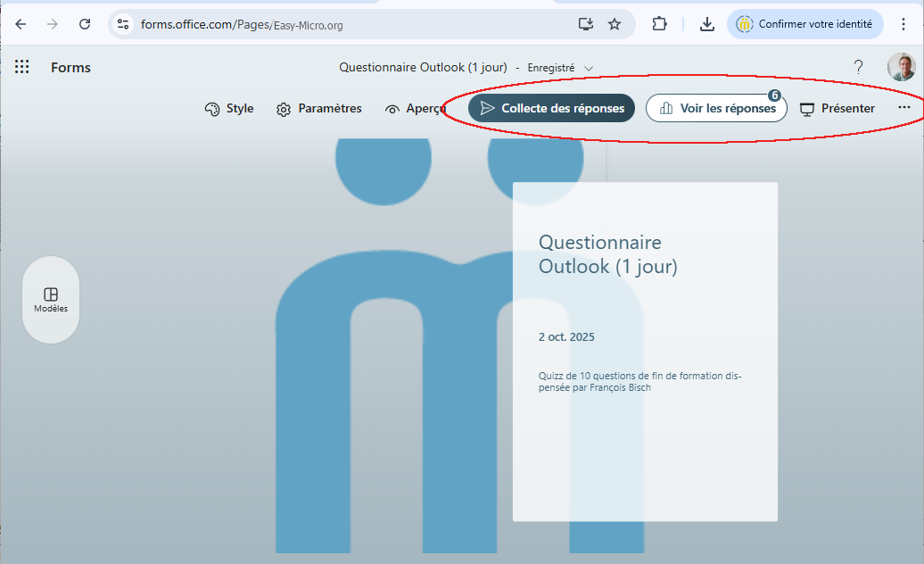Click the browser Reload page icon
The image size is (924, 564).
click(x=85, y=24)
